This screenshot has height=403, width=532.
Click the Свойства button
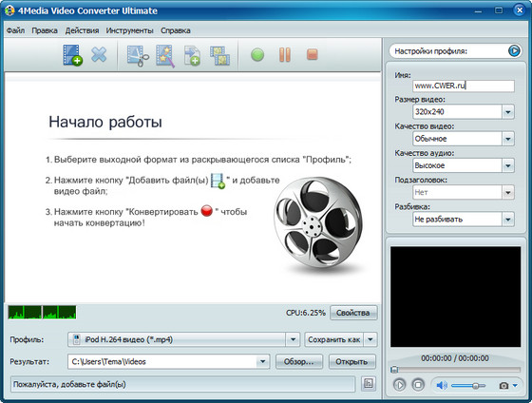click(353, 313)
